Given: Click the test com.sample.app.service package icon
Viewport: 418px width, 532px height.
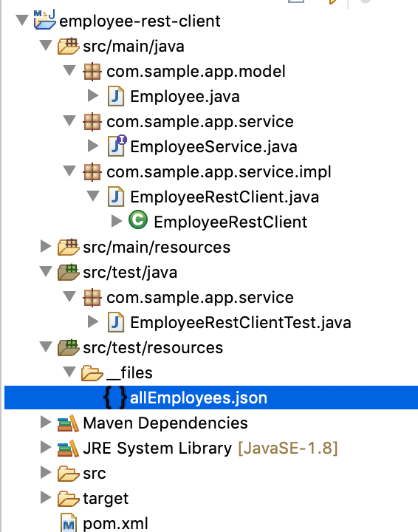Looking at the screenshot, I should (x=92, y=298).
